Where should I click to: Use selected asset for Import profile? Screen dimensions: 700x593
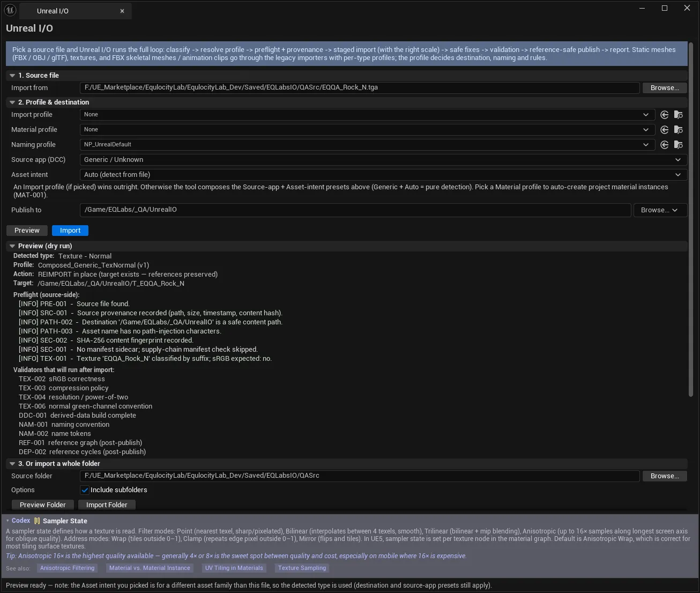tap(665, 115)
